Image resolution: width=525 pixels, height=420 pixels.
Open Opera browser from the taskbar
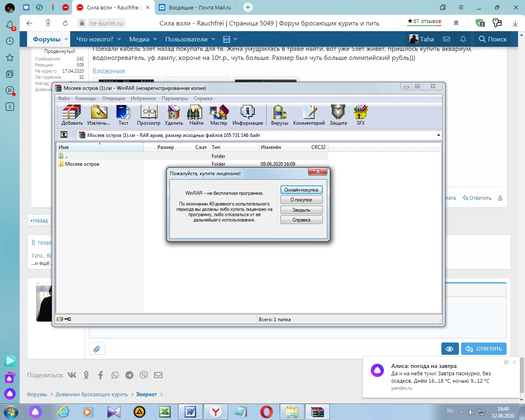click(267, 411)
